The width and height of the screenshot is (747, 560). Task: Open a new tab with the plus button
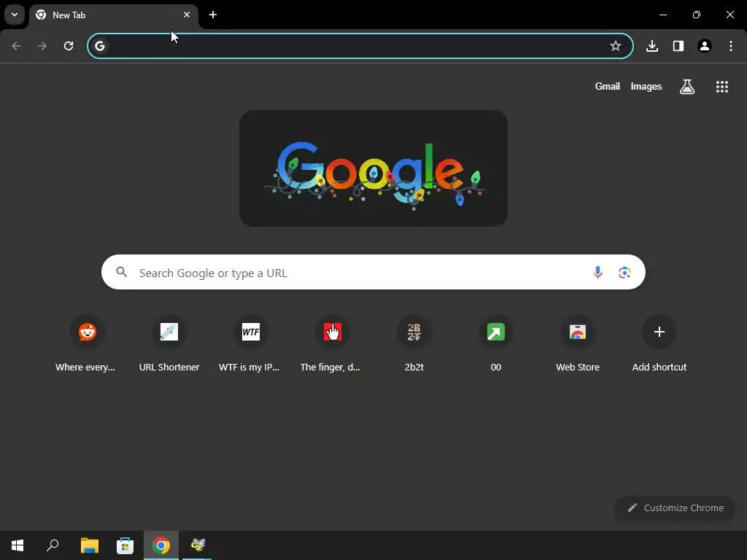point(213,15)
